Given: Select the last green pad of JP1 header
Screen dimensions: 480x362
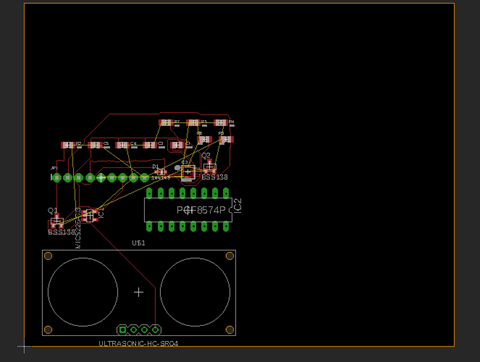Looking at the screenshot, I should [x=144, y=178].
